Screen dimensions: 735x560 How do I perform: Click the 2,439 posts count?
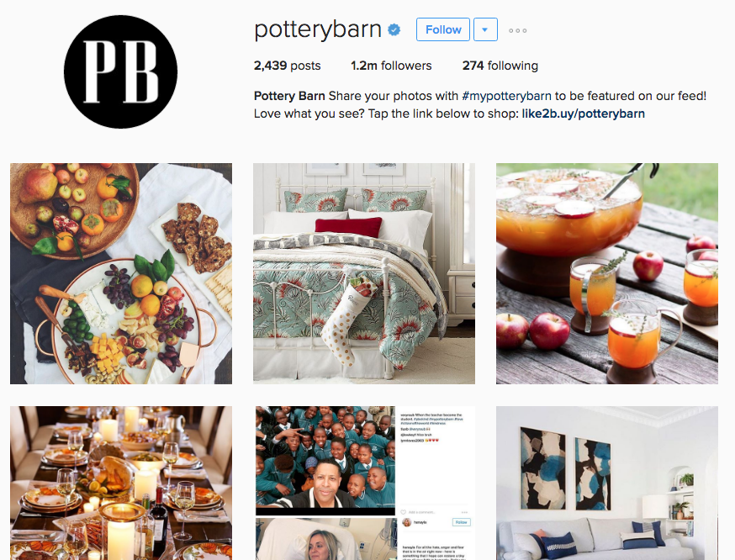point(287,66)
